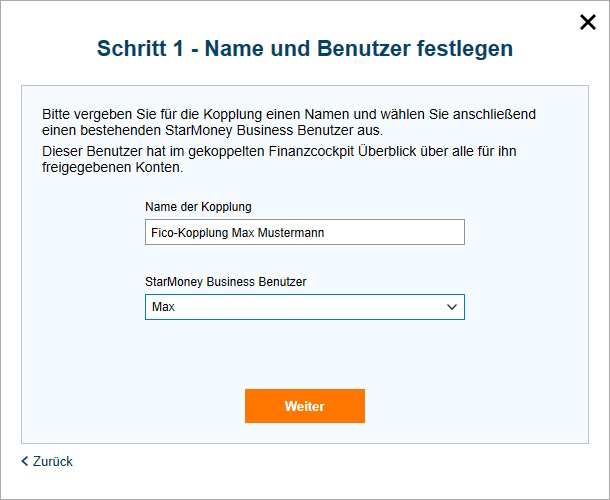The height and width of the screenshot is (500, 610).
Task: Go back via the Zurück link
Action: [x=52, y=461]
